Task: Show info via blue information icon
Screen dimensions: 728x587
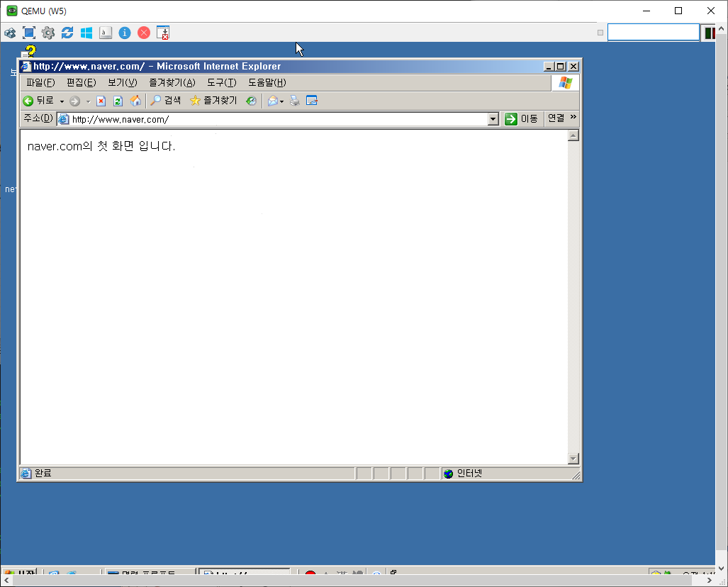Action: pyautogui.click(x=125, y=33)
